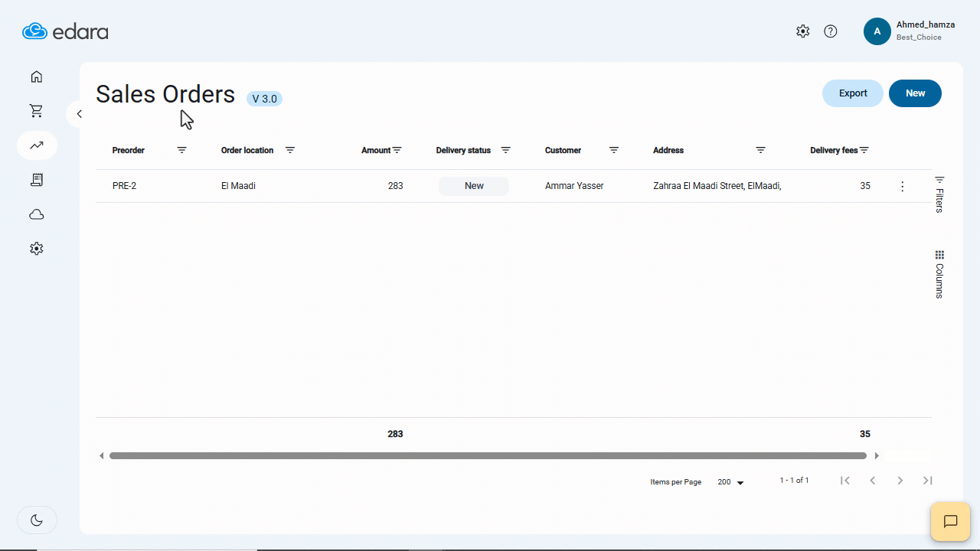Click the PRE-2 preorder cell
Screen dimensions: 980x551
click(124, 186)
